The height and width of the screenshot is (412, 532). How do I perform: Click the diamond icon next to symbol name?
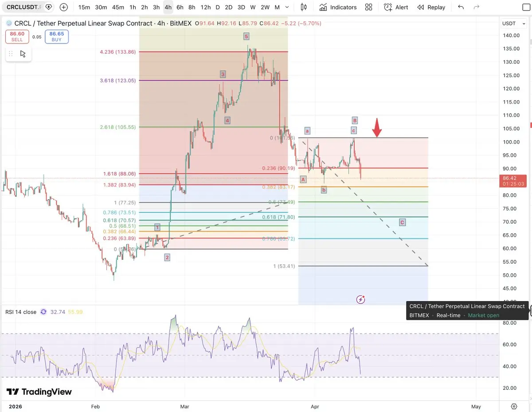(49, 7)
